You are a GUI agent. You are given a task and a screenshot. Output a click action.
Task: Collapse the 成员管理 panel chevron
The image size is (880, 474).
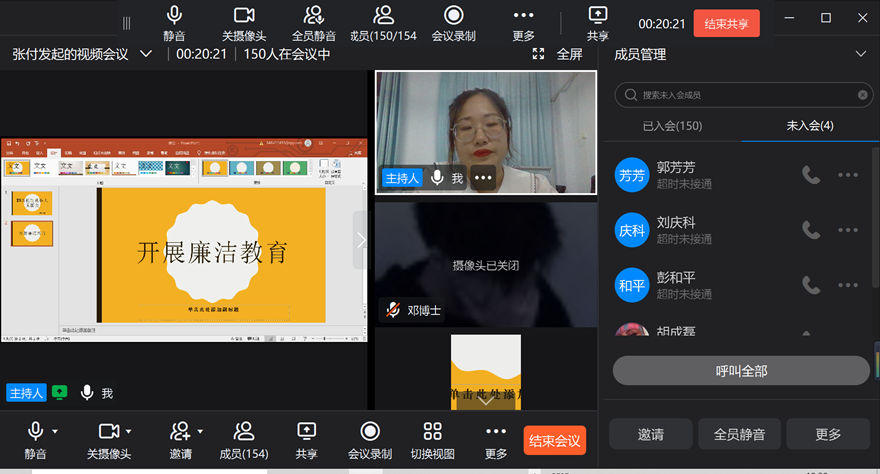(860, 55)
